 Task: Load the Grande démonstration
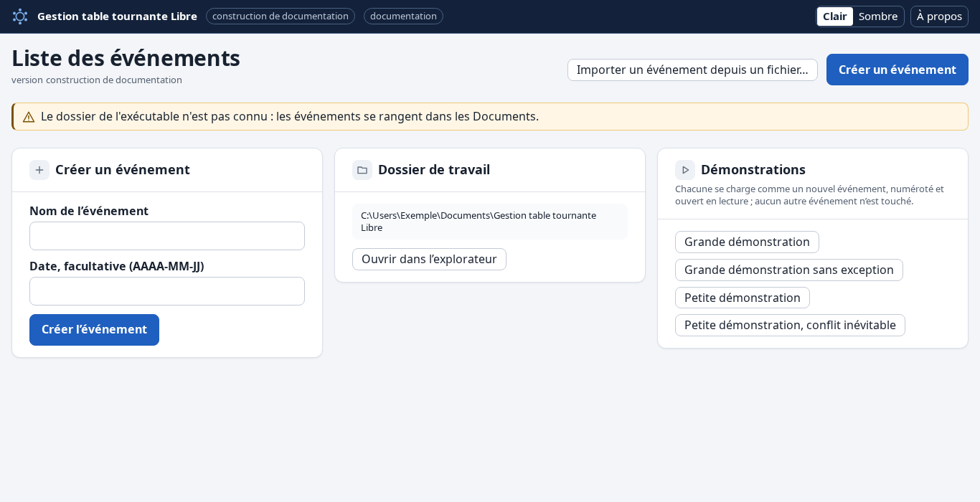pyautogui.click(x=747, y=242)
